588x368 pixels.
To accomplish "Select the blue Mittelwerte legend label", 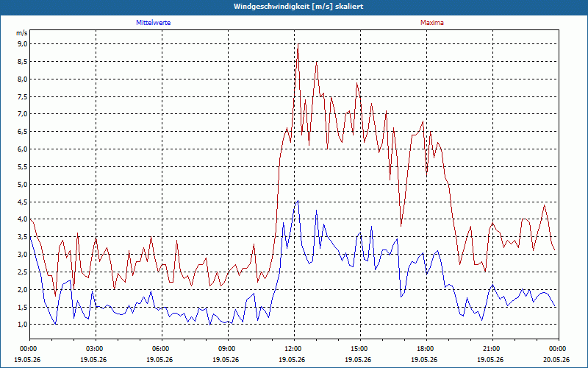I will [153, 23].
